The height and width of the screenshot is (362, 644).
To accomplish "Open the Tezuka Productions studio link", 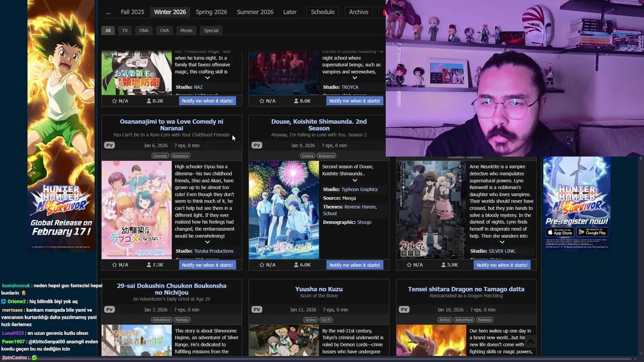I will coord(214,251).
